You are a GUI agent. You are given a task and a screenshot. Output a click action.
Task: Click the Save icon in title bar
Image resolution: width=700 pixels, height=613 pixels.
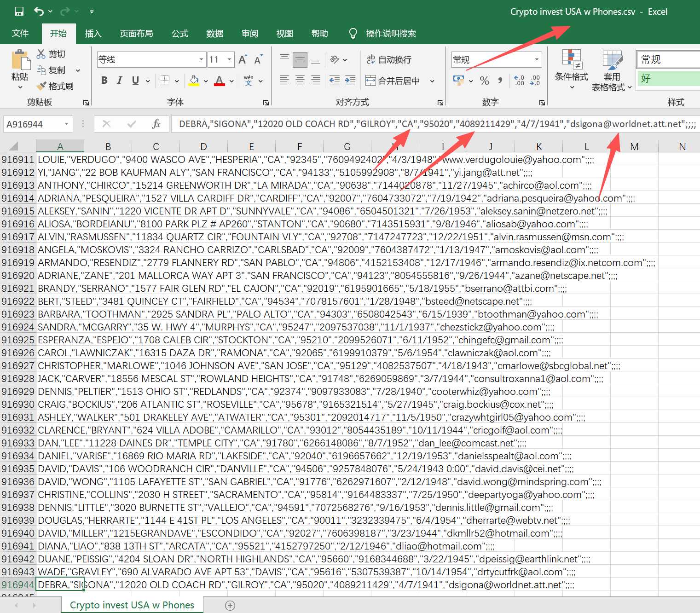click(x=19, y=12)
